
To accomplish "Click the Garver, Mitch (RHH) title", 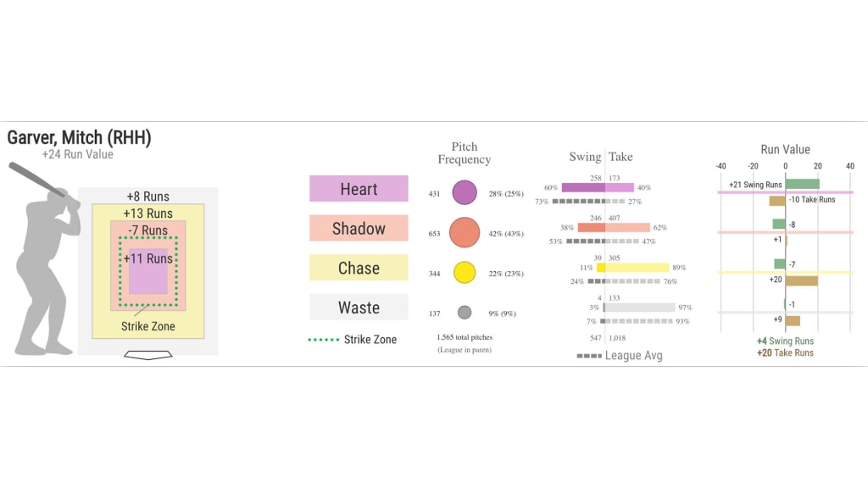I will (80, 137).
